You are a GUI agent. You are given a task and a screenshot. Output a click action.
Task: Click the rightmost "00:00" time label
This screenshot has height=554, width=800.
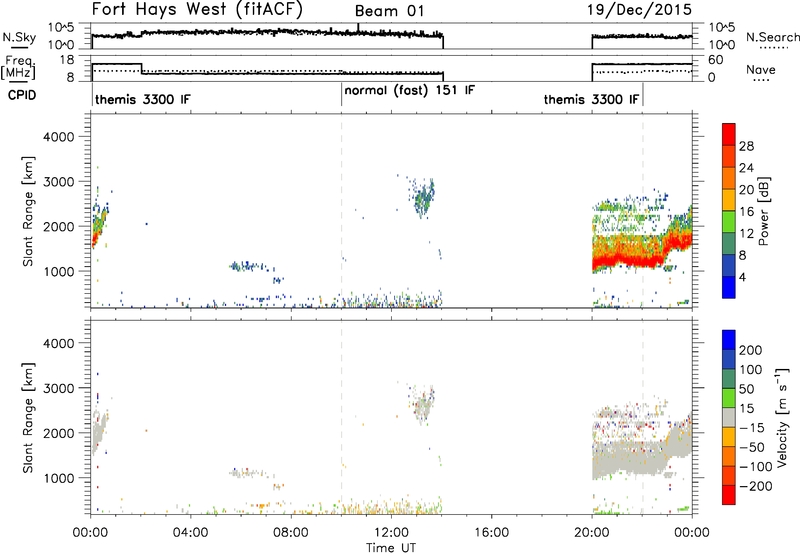click(x=691, y=533)
